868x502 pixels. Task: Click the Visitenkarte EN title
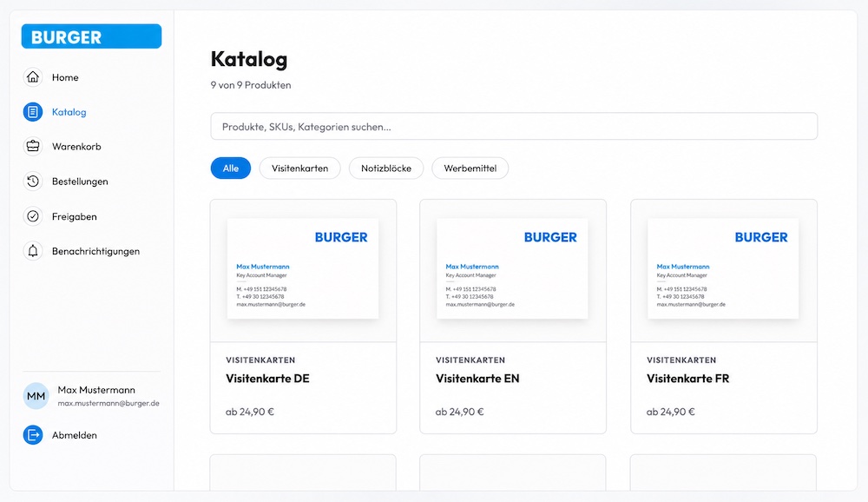[x=477, y=379]
